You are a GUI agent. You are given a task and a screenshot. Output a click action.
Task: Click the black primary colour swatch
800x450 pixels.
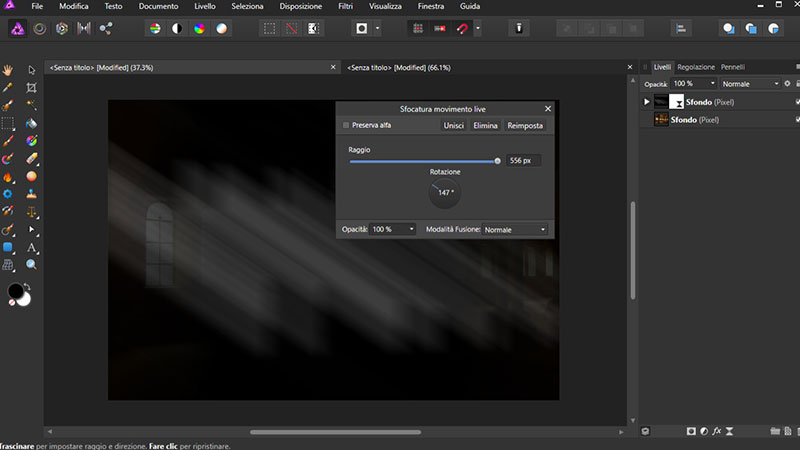coord(15,291)
